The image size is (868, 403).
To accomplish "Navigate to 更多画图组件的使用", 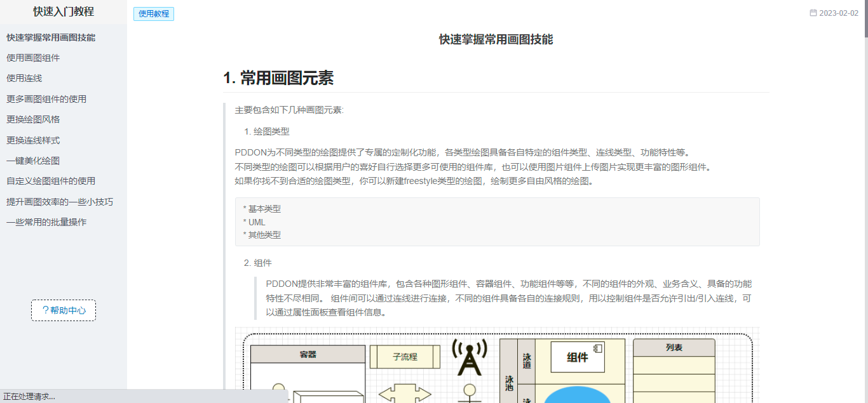I will (x=46, y=99).
